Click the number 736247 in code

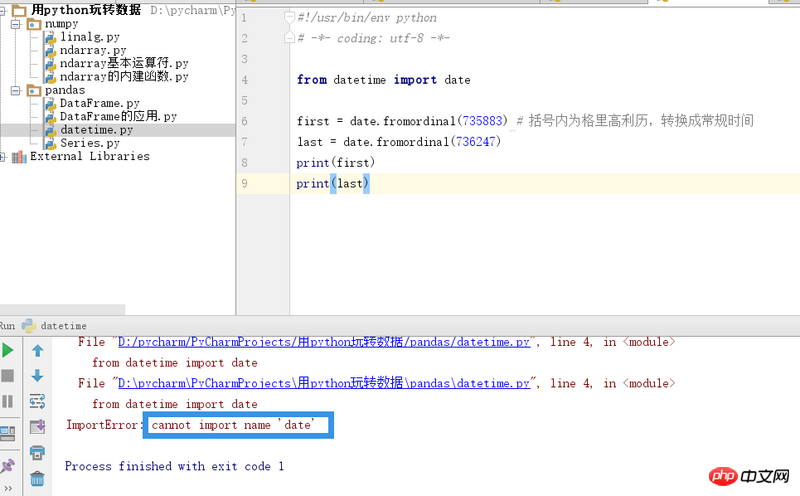(x=476, y=141)
